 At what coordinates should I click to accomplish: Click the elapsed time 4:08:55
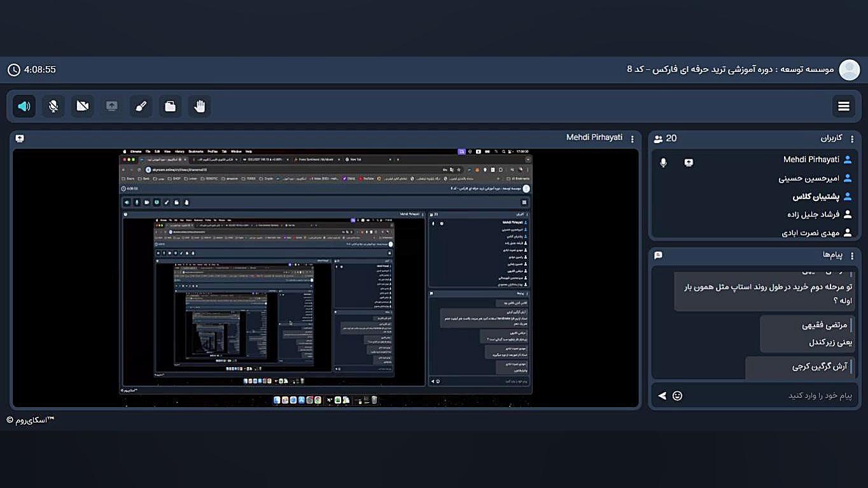click(40, 69)
